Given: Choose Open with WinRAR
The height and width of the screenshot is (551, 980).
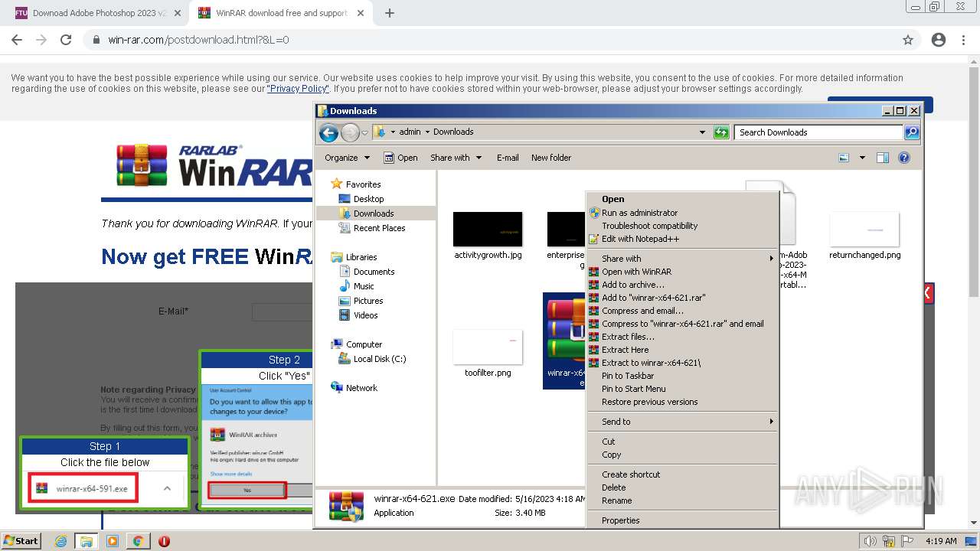Looking at the screenshot, I should click(683, 272).
